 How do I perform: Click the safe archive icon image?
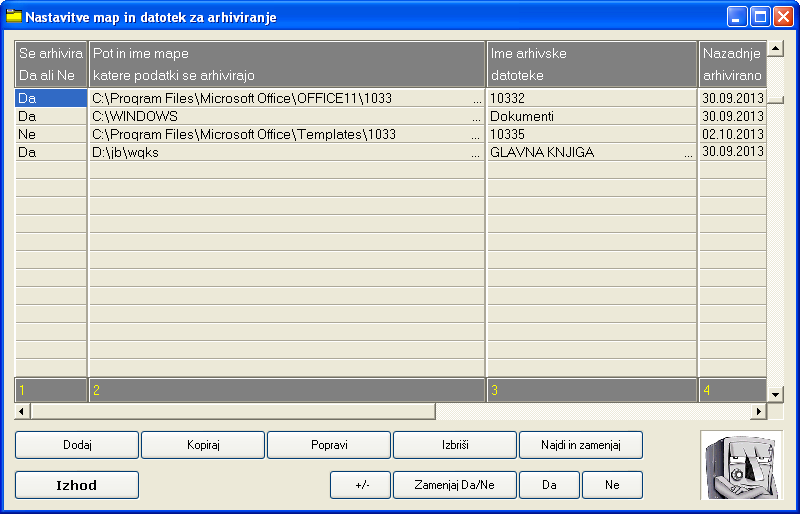click(x=741, y=465)
